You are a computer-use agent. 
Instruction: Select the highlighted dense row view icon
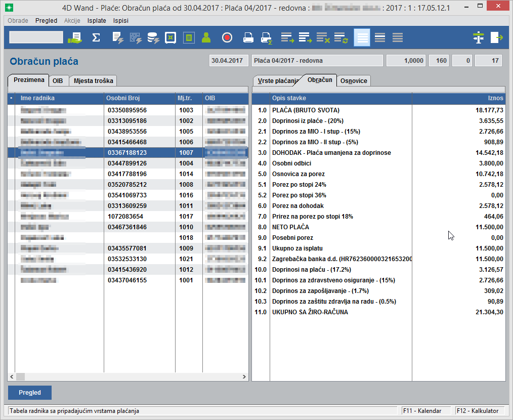tap(362, 37)
